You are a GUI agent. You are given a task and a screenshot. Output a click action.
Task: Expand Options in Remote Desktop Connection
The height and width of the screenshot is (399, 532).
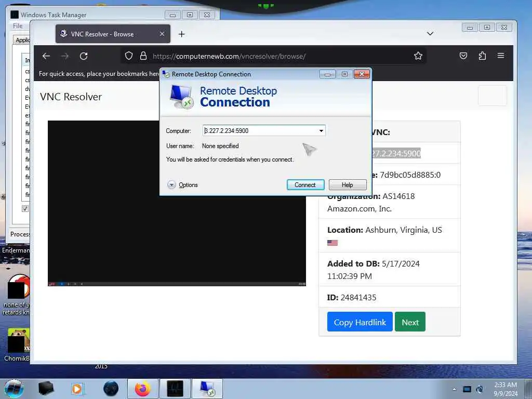pyautogui.click(x=182, y=185)
